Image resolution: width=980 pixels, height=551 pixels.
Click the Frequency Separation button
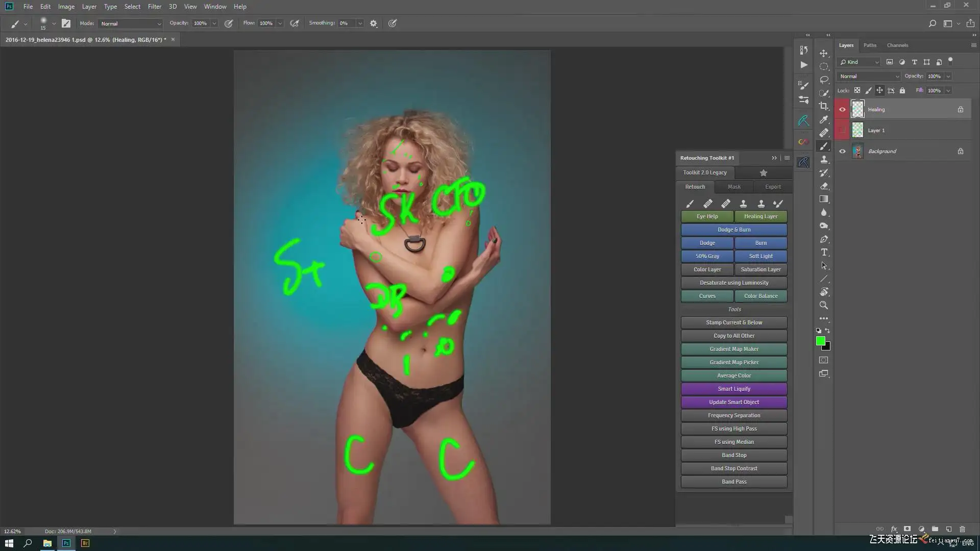coord(733,415)
